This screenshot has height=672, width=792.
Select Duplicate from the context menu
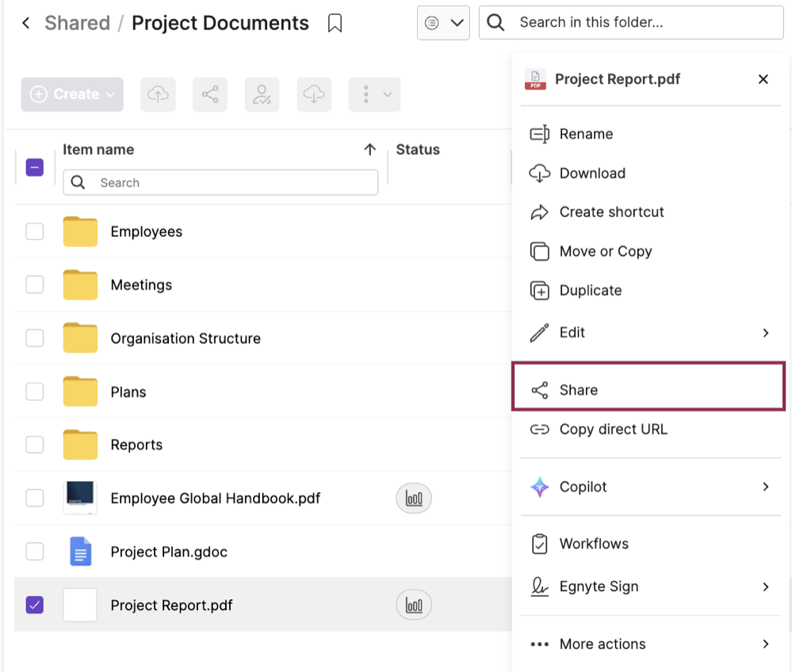[590, 290]
